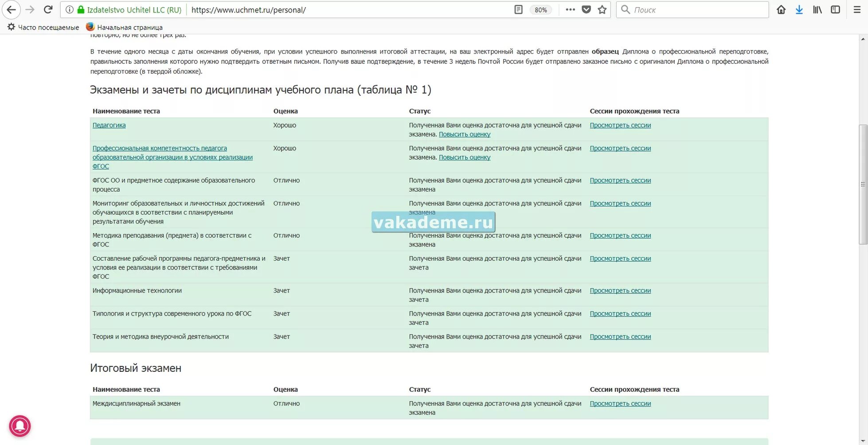Viewport: 868px width, 445px height.
Task: Click the search magnifier icon
Action: (625, 10)
